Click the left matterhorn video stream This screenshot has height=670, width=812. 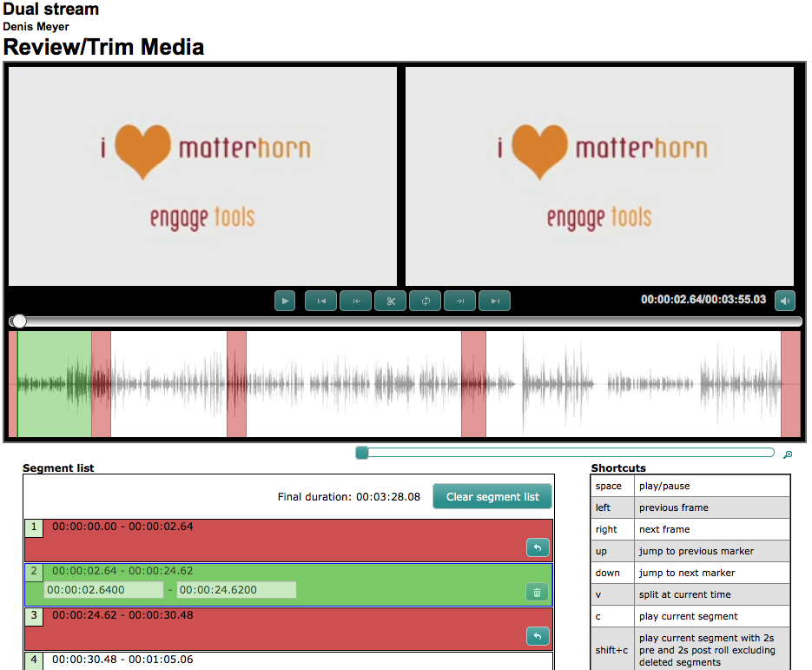[203, 176]
